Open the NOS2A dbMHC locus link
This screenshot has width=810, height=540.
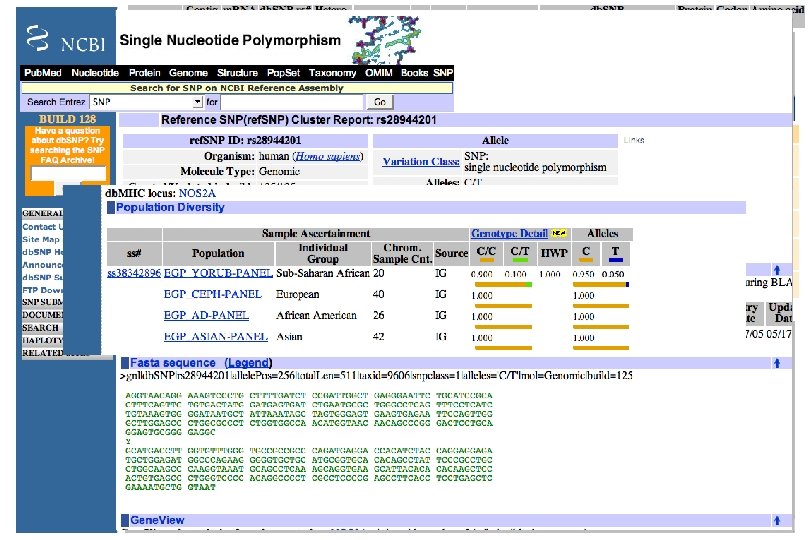pyautogui.click(x=197, y=193)
